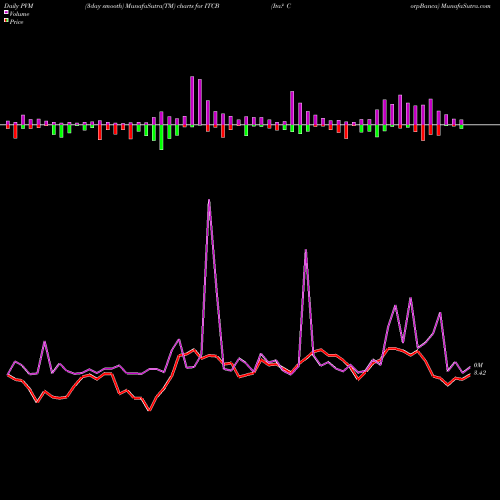Click the red-green Price legend swatch
Image resolution: width=500 pixels, height=500 pixels.
point(6,21)
